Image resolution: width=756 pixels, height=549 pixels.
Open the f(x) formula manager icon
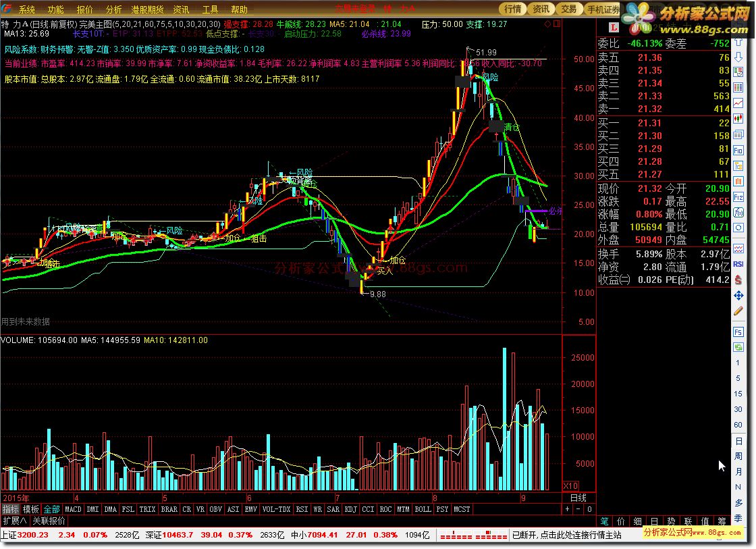click(x=738, y=212)
